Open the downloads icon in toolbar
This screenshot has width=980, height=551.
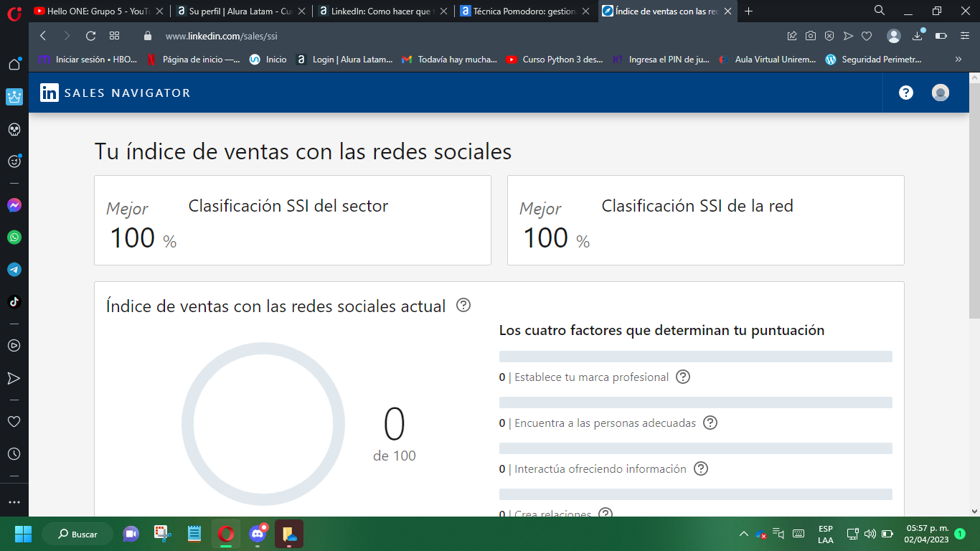coord(918,36)
